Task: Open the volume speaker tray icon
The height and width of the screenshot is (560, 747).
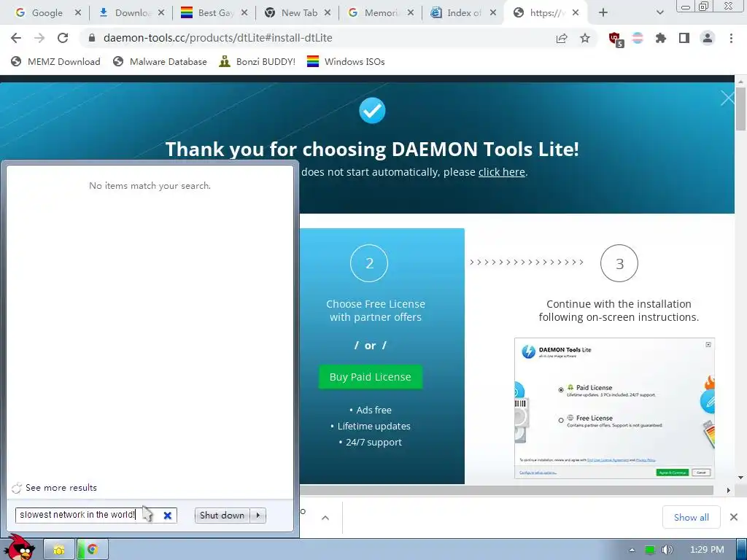Action: (667, 550)
